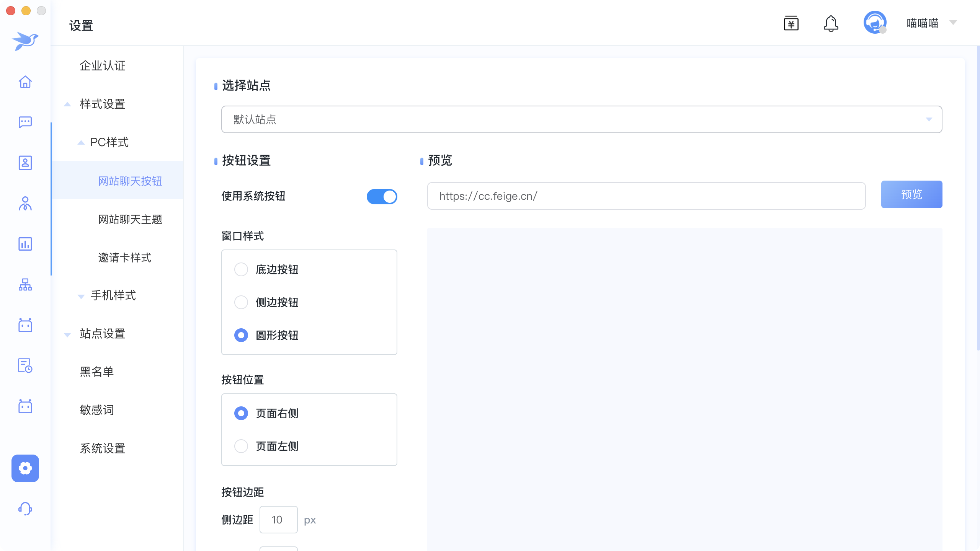The image size is (980, 551).
Task: Select the 页面左侧 radio option
Action: coord(241,446)
